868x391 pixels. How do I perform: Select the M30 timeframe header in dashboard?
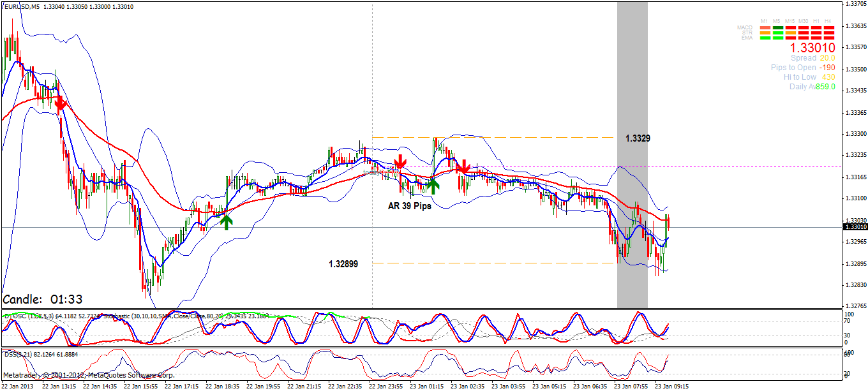[x=803, y=20]
